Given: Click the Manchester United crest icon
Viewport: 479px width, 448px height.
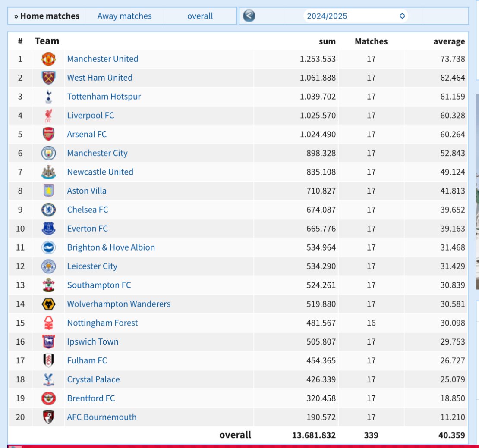Looking at the screenshot, I should [49, 59].
